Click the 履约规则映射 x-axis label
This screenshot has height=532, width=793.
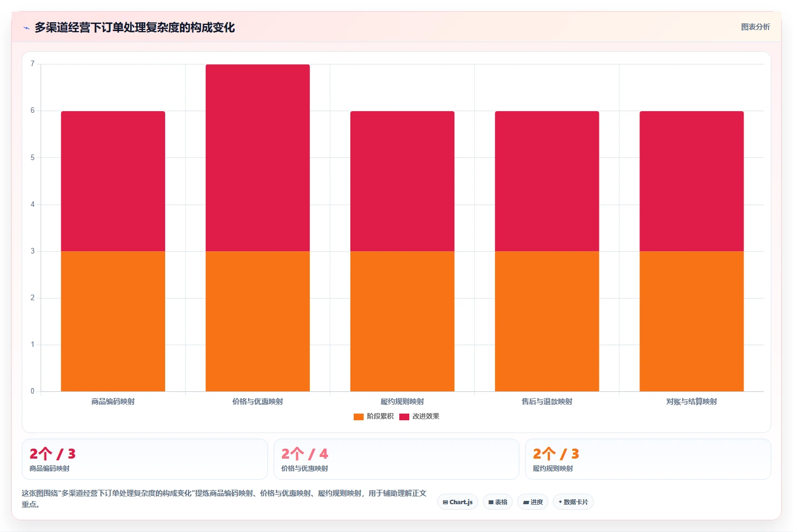pyautogui.click(x=402, y=401)
